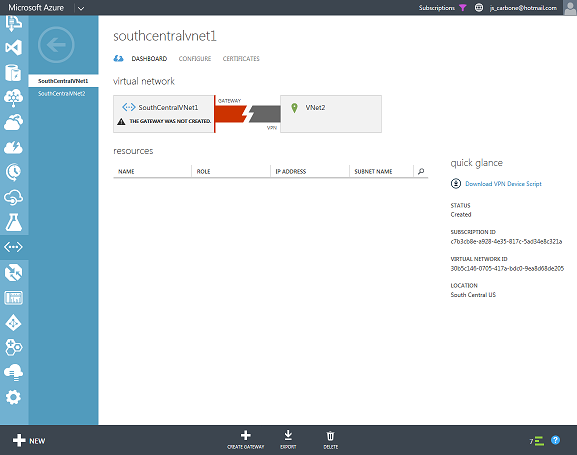Open the Scheduler clock sidebar icon

(14, 172)
